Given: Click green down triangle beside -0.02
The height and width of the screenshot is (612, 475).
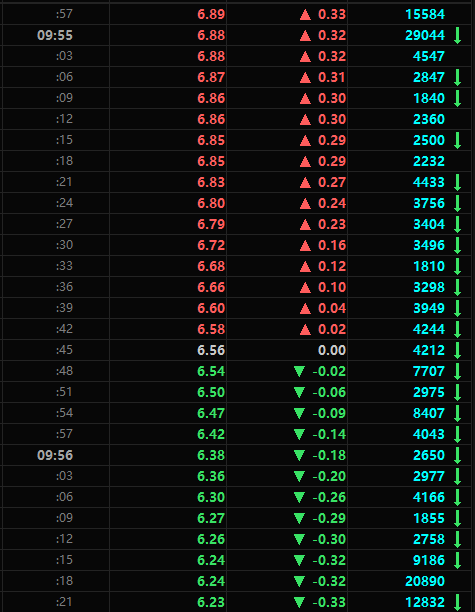Looking at the screenshot, I should 299,371.
